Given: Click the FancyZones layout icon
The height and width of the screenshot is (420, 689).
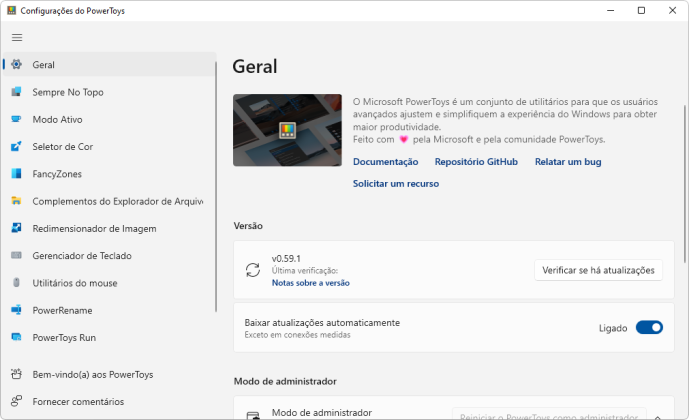Looking at the screenshot, I should pyautogui.click(x=16, y=174).
